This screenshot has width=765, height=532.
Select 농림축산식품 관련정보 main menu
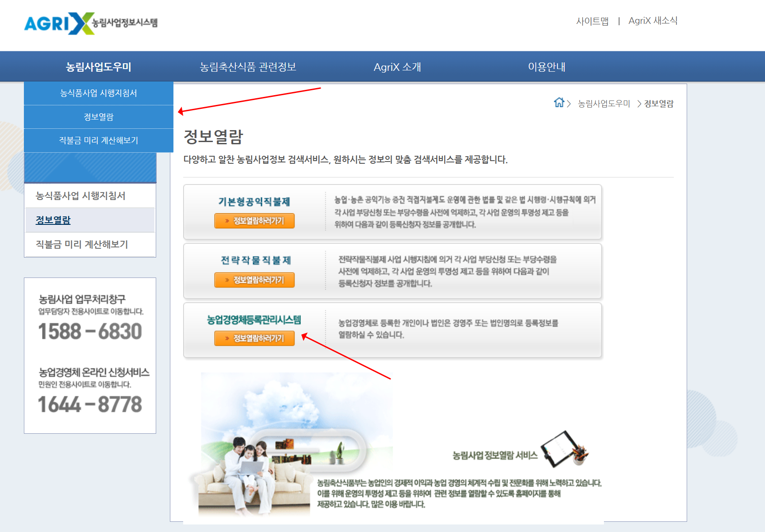click(248, 67)
